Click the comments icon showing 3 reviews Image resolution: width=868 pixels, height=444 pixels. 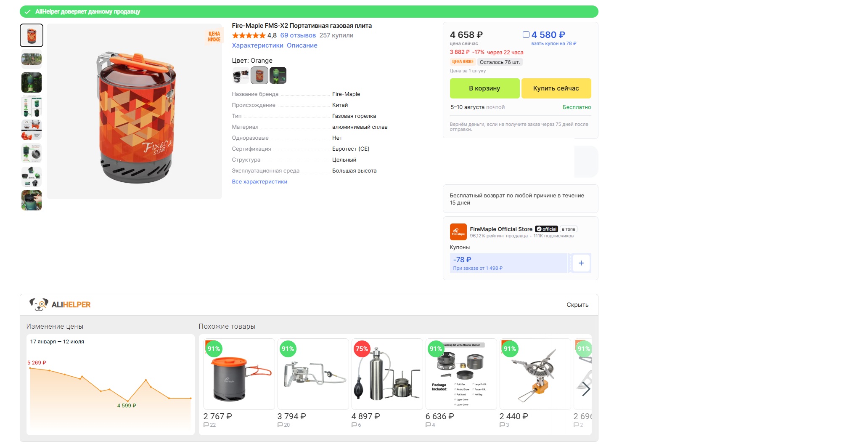tap(502, 425)
